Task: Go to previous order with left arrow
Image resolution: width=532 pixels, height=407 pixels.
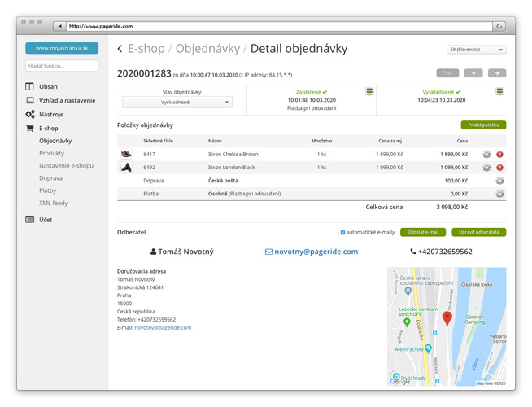Action: point(473,73)
